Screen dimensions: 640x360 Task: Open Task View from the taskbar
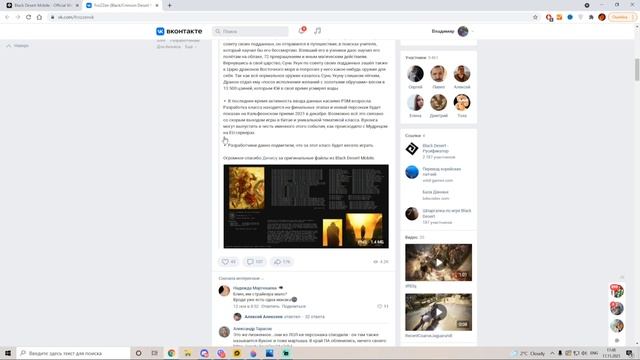pos(154,353)
